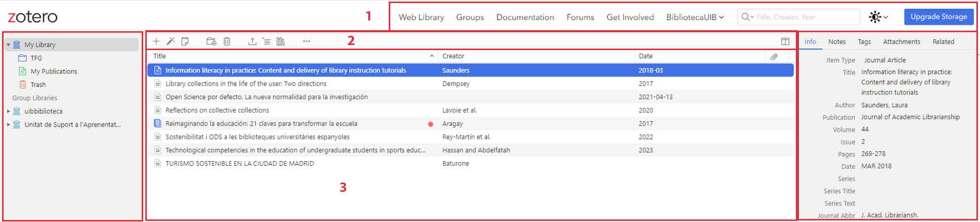The height and width of the screenshot is (222, 980).
Task: Click the document icon of TURISMO SOSTENIBLE row
Action: coord(158,164)
